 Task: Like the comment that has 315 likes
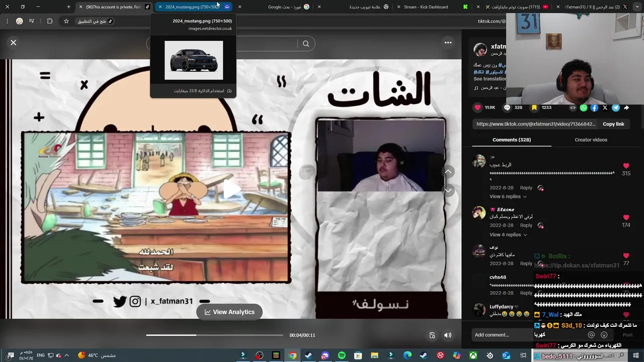click(626, 166)
